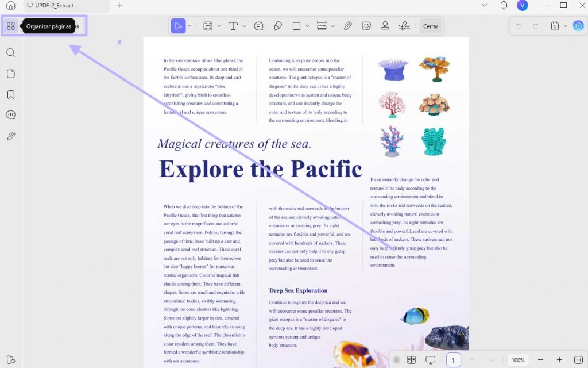Screen dimensions: 588x368
Task: Zoom in with the plus button
Action: 559,360
